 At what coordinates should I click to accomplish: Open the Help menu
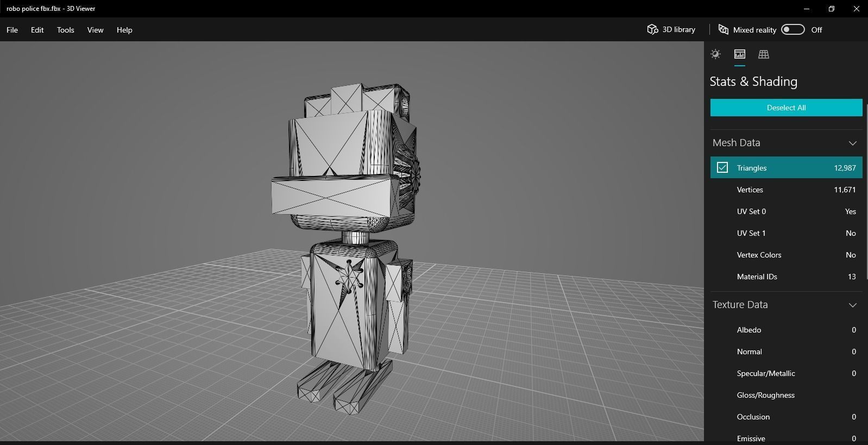point(124,30)
